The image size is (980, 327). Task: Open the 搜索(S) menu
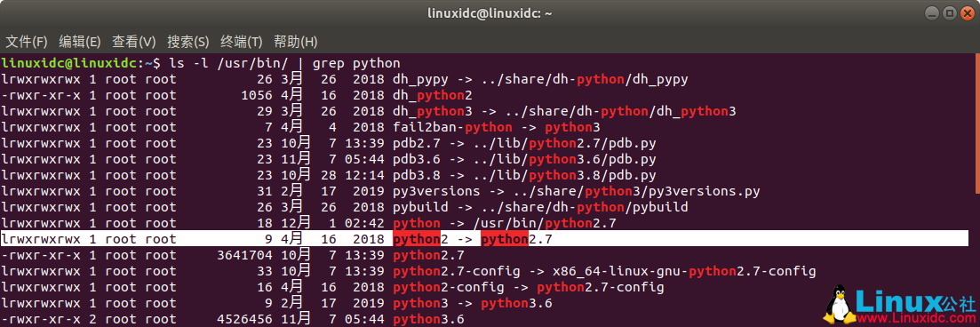[188, 42]
